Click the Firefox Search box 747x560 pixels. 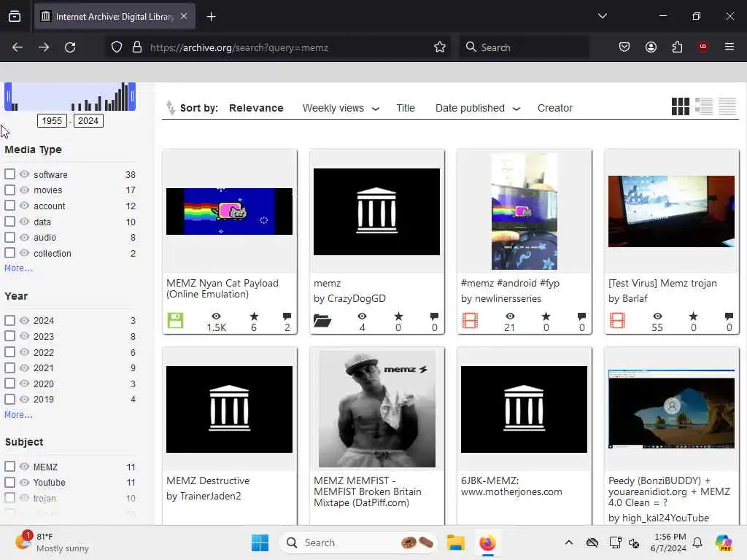pyautogui.click(x=524, y=47)
